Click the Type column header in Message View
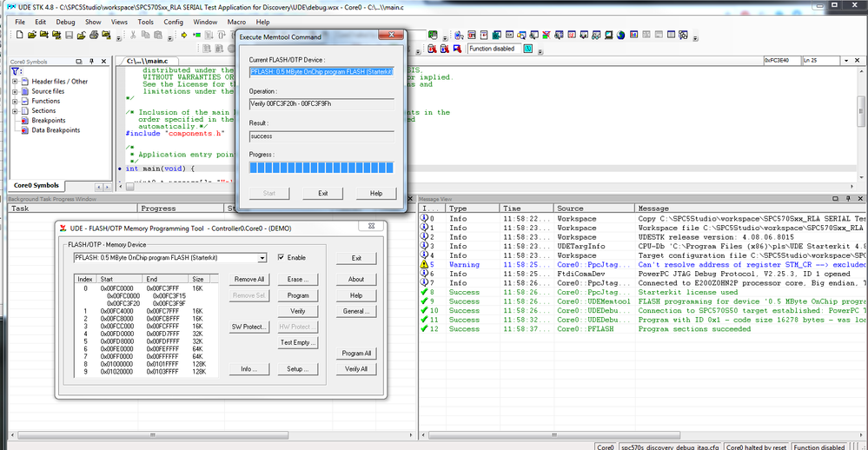The image size is (868, 450). pos(472,208)
